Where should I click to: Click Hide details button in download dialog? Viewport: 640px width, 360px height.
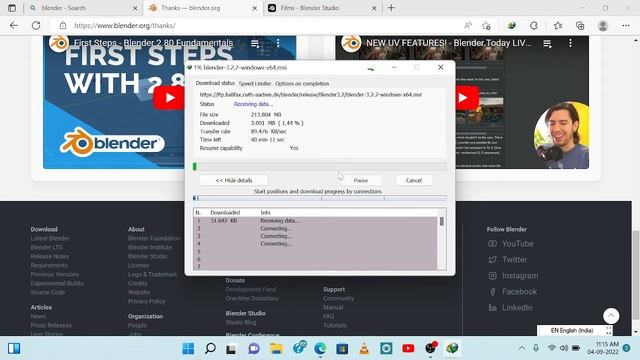tap(234, 180)
